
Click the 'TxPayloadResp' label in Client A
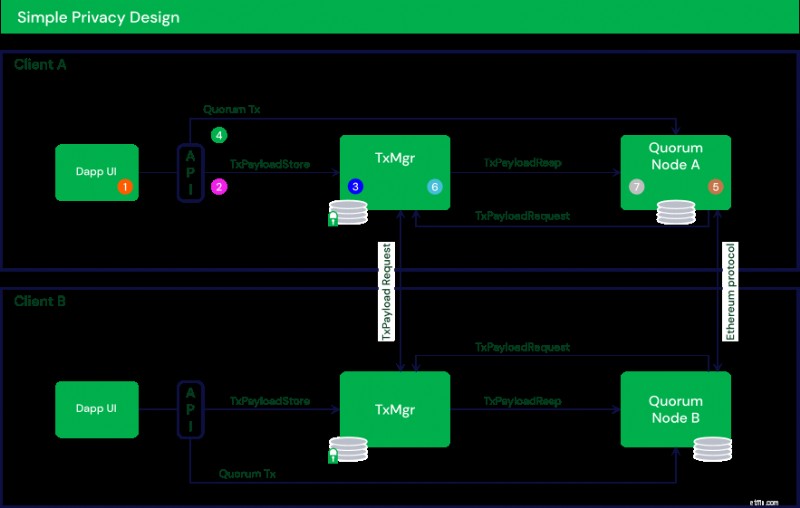[522, 163]
